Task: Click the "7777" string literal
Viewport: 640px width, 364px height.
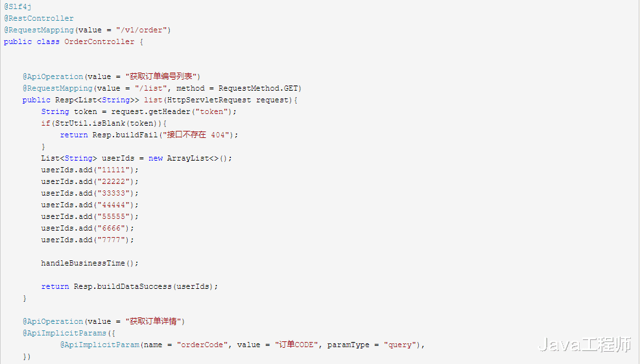Action: coord(111,240)
